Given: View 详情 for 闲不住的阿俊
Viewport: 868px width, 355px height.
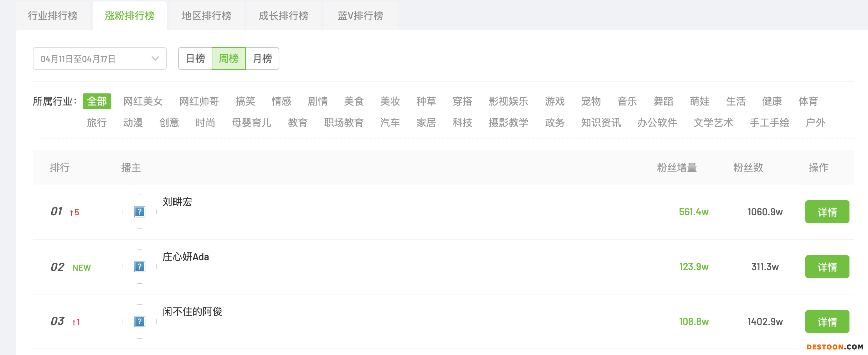Looking at the screenshot, I should tap(827, 321).
